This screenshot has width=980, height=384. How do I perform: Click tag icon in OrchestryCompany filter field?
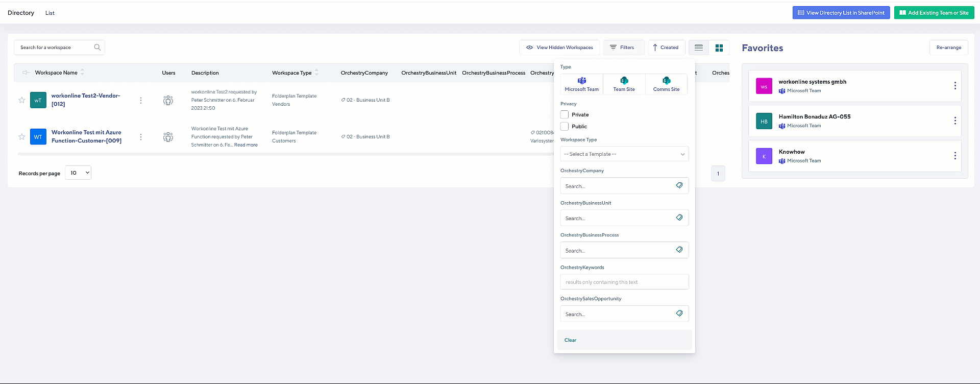[679, 185]
